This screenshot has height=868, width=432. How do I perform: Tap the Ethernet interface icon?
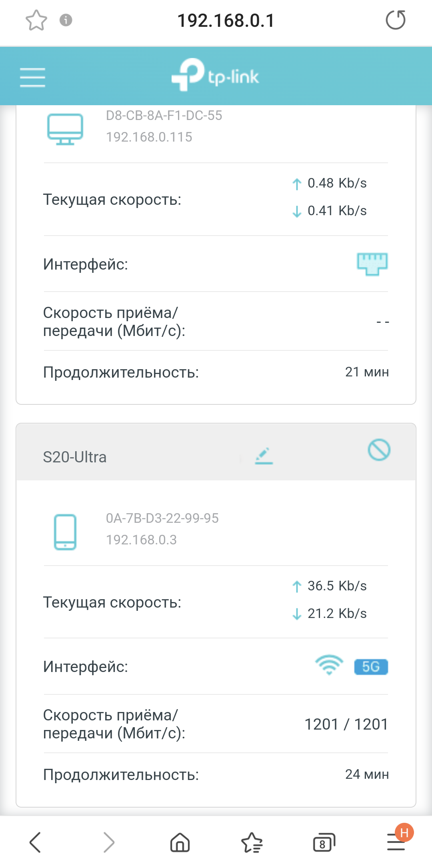pyautogui.click(x=372, y=264)
